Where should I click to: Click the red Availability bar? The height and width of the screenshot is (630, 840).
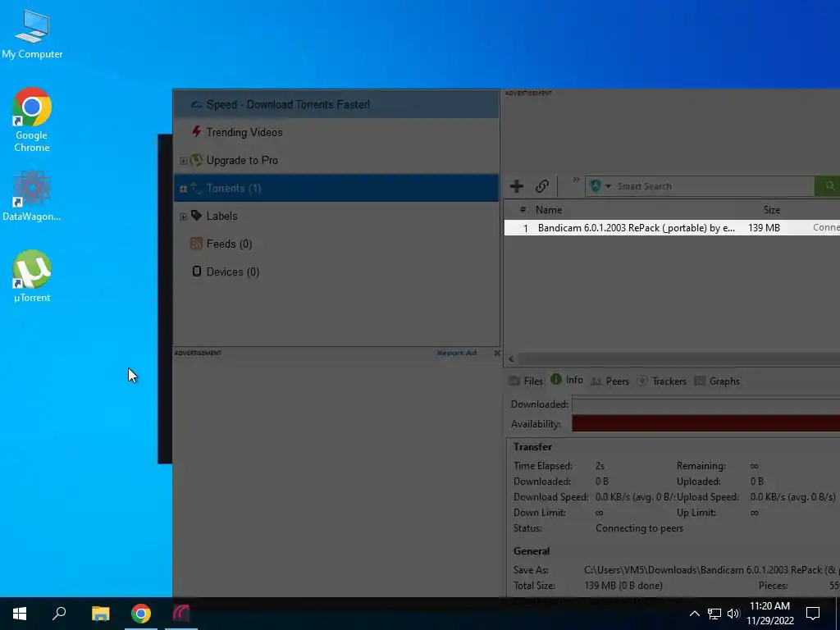(705, 423)
